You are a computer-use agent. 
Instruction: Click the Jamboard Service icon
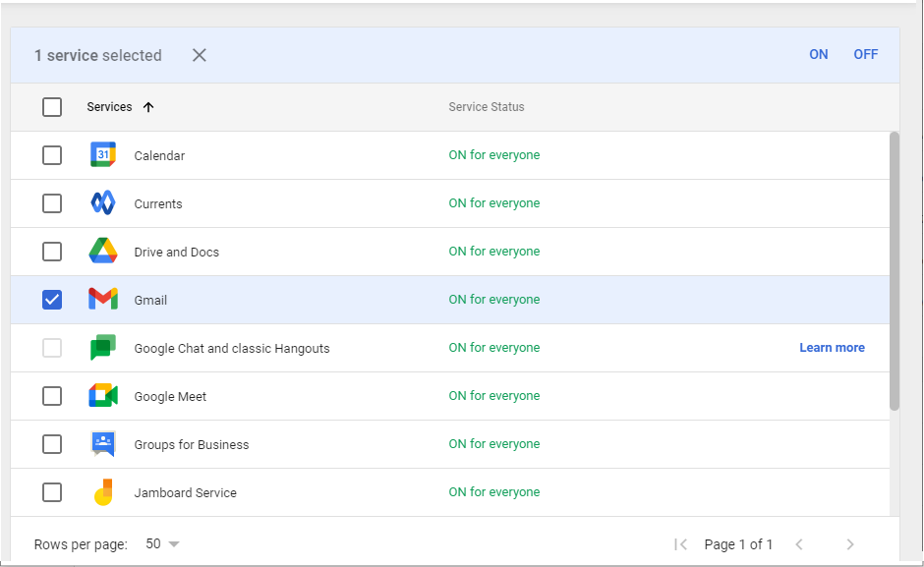pos(103,492)
